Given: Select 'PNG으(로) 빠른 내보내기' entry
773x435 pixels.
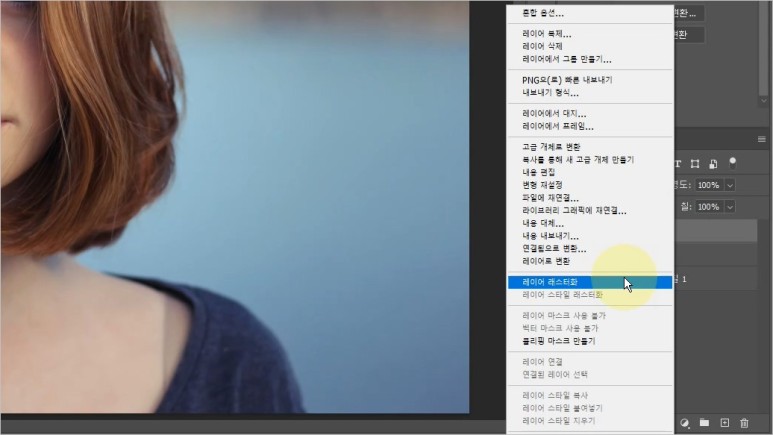Looking at the screenshot, I should click(567, 80).
